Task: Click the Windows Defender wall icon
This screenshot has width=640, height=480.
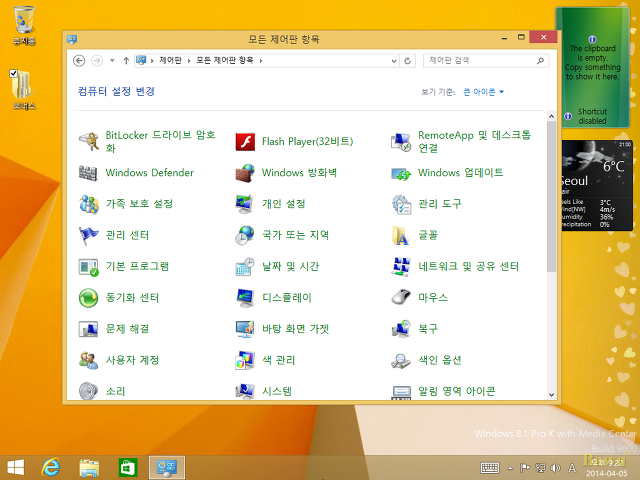Action: 88,173
